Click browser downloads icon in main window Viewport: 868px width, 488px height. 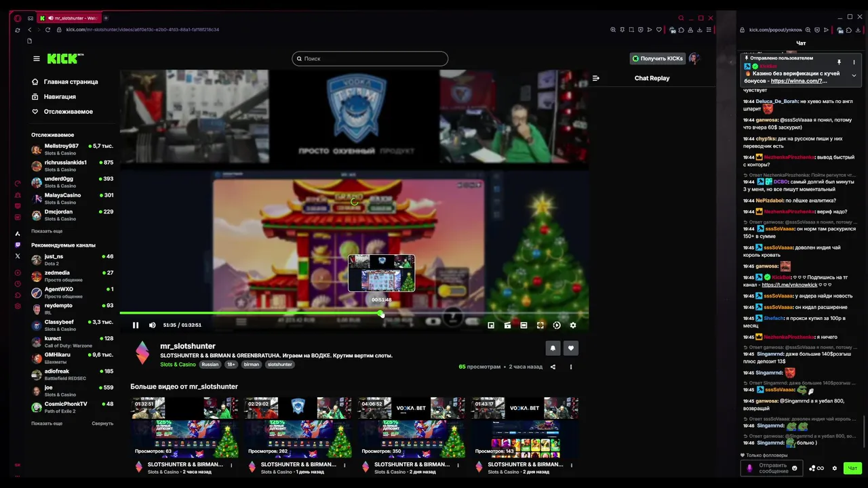699,30
